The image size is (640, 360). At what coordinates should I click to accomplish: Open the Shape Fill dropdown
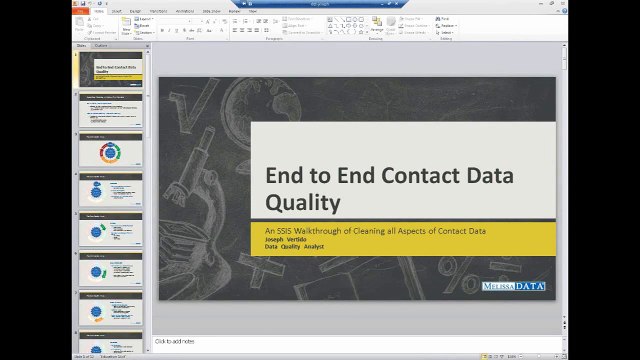click(x=411, y=19)
